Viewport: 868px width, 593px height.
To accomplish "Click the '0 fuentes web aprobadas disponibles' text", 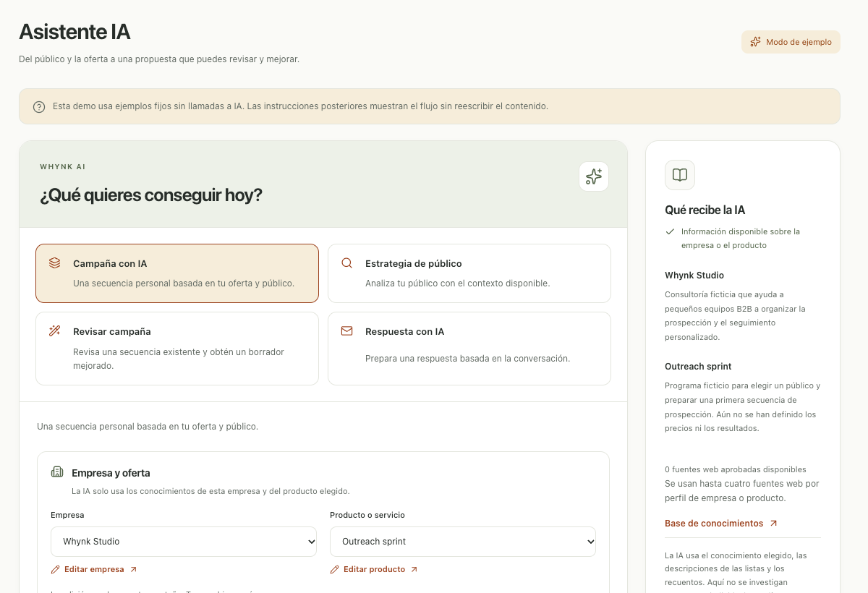I will [736, 469].
